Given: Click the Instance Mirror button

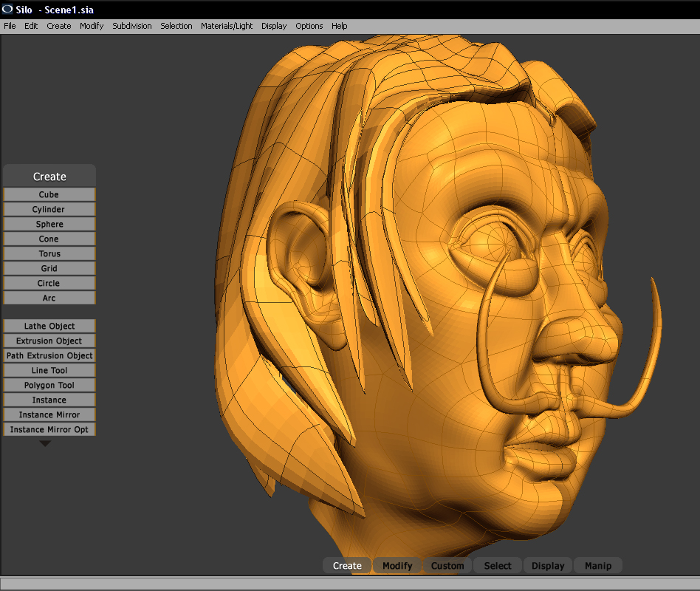Looking at the screenshot, I should [x=49, y=414].
